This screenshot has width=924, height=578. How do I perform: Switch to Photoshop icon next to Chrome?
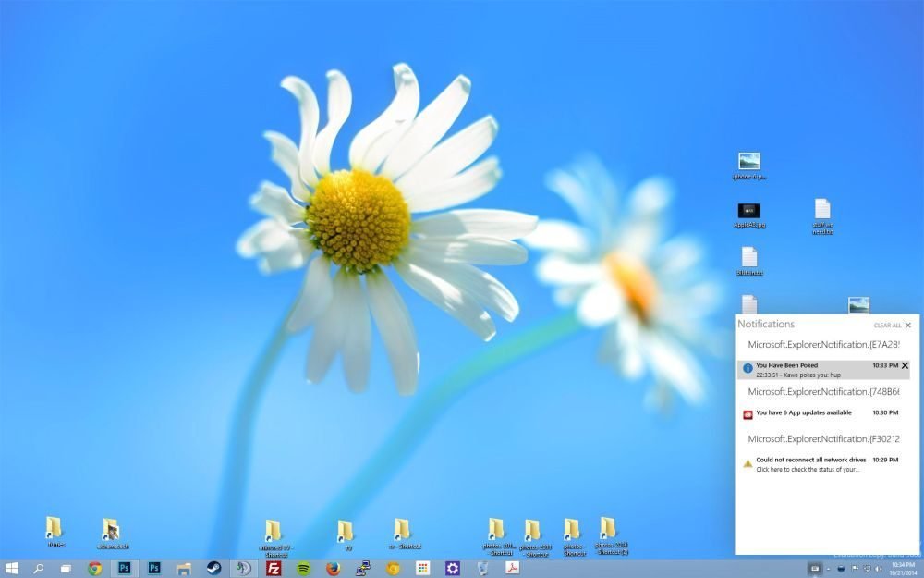click(x=125, y=569)
